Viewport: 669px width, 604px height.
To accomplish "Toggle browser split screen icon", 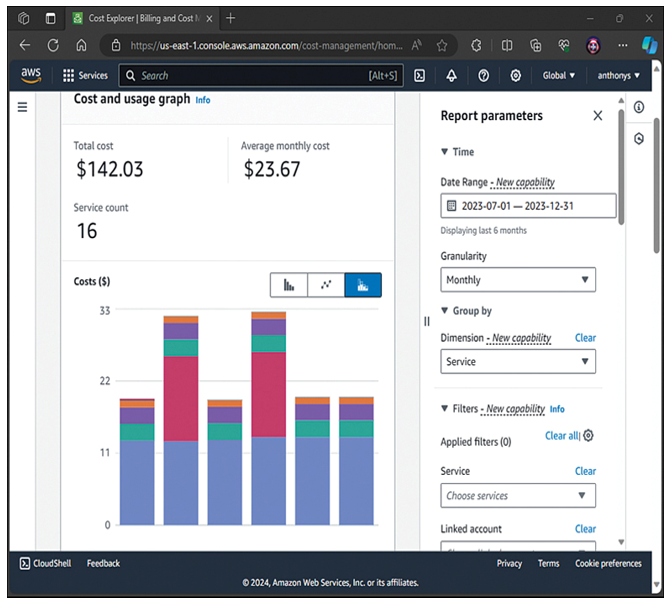I will tap(507, 45).
